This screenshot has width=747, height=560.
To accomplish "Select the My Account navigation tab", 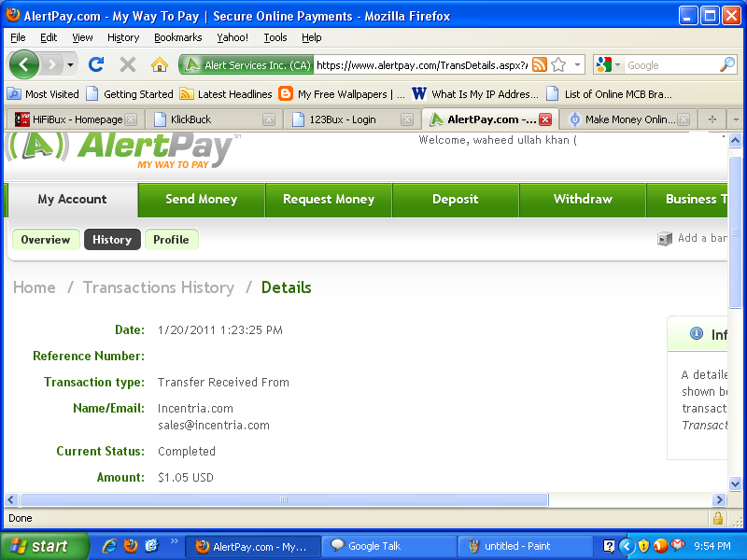I will [73, 200].
